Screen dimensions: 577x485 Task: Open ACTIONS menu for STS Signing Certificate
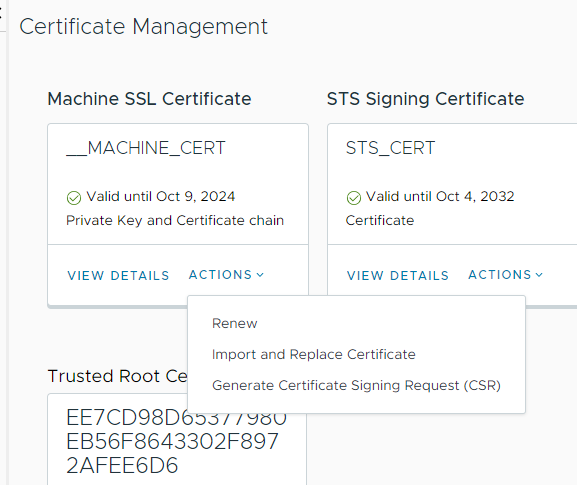pos(506,275)
